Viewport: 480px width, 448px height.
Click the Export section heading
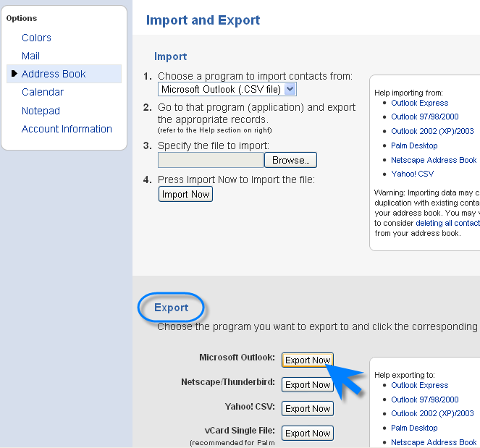[x=171, y=308]
